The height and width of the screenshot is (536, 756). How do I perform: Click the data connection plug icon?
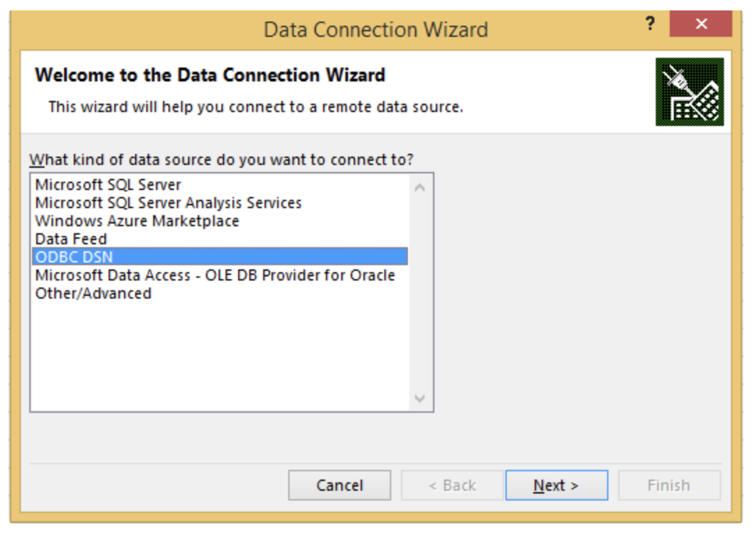[x=689, y=92]
